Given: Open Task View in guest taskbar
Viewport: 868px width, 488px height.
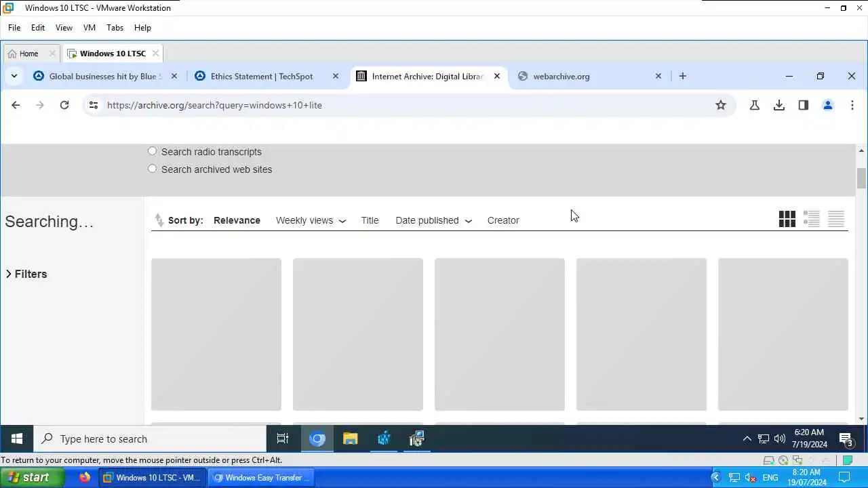Looking at the screenshot, I should click(283, 439).
